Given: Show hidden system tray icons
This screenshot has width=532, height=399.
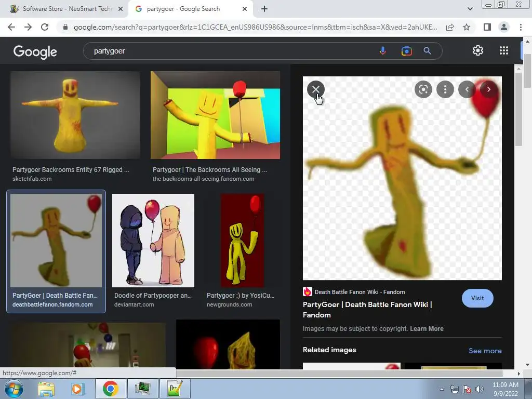Looking at the screenshot, I should [442, 389].
